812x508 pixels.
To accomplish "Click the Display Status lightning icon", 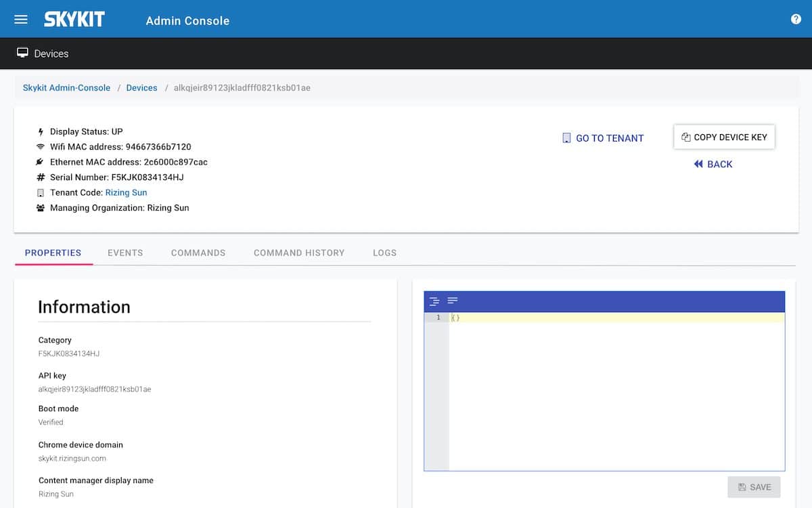I will [x=41, y=132].
